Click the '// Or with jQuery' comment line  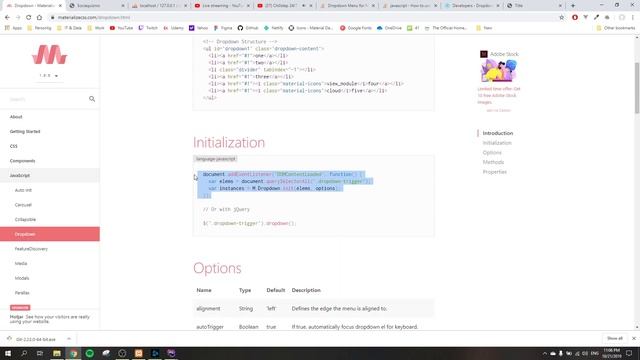226,209
